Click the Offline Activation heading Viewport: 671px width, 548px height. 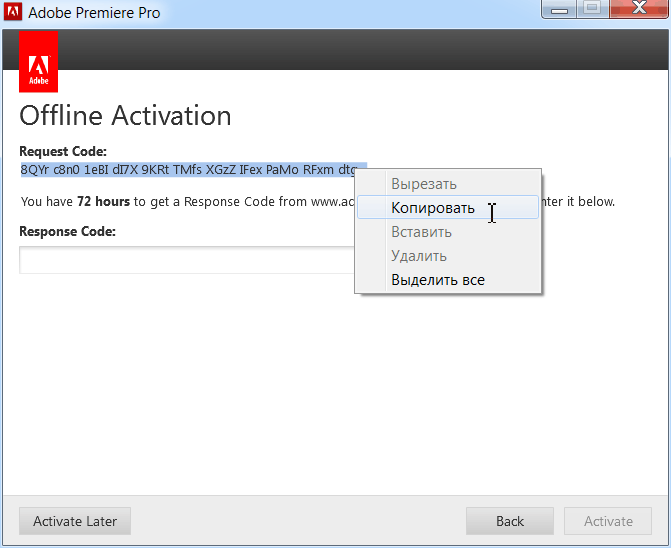click(x=125, y=116)
